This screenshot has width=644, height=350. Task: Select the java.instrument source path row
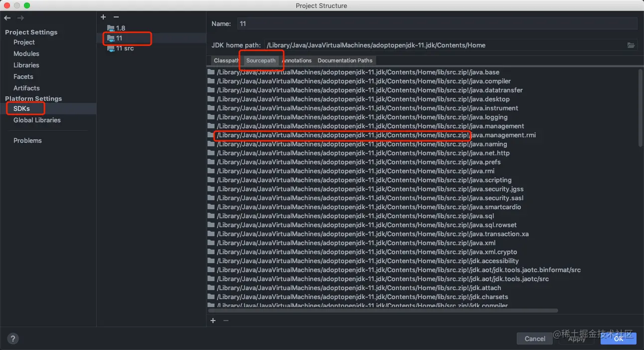coord(422,108)
